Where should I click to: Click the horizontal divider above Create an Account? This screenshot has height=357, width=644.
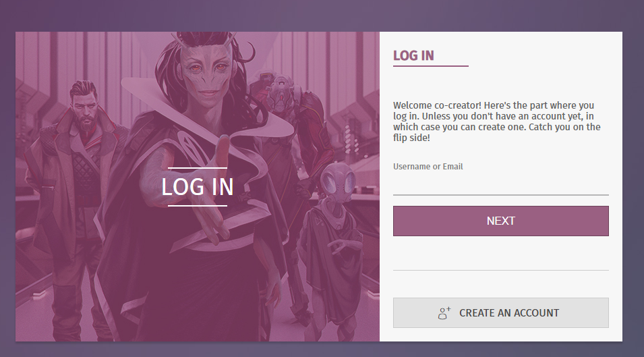(x=500, y=270)
